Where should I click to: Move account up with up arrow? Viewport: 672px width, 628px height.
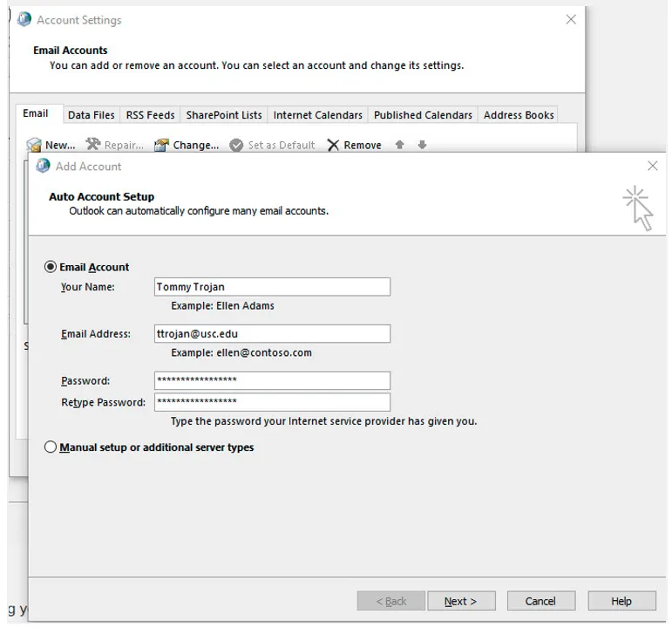tap(399, 145)
